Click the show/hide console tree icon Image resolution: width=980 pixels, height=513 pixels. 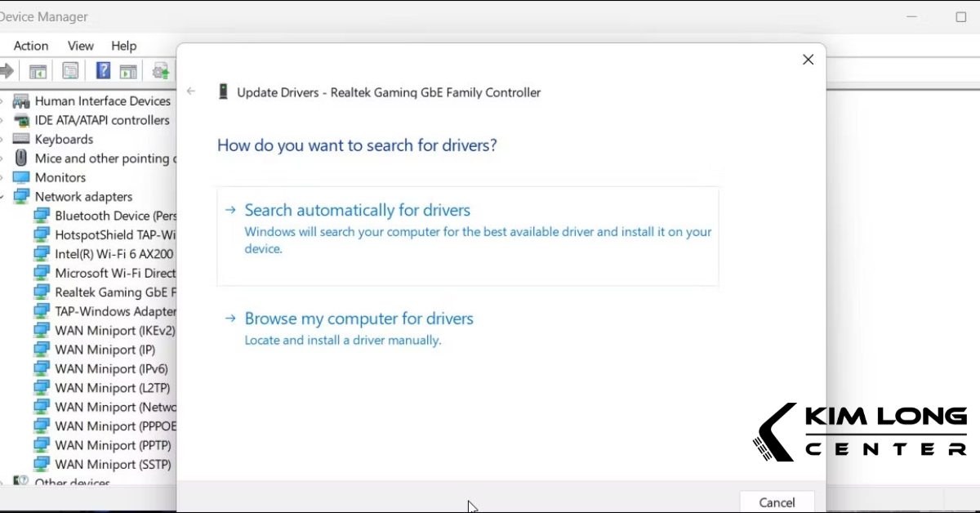(38, 71)
